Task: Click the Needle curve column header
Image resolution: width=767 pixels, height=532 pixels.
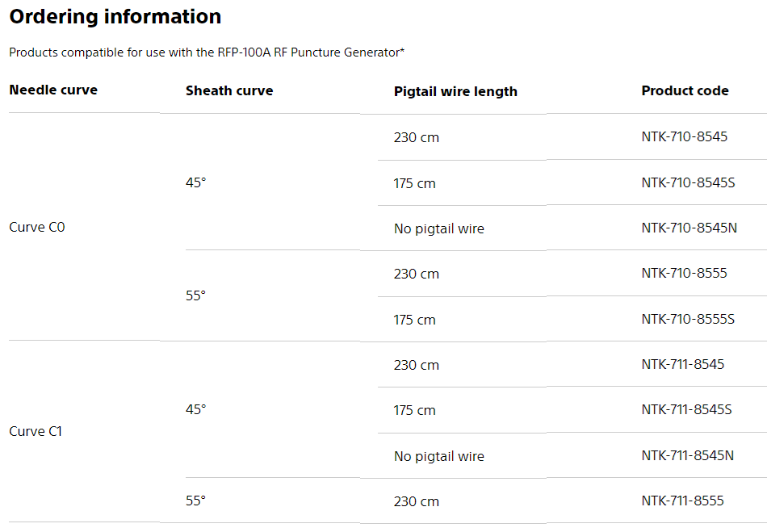Action: (53, 90)
